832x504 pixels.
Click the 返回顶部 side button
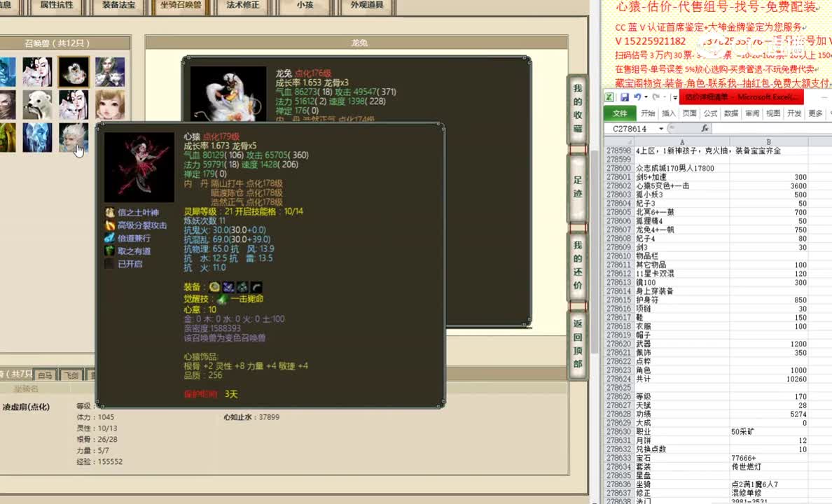click(578, 344)
